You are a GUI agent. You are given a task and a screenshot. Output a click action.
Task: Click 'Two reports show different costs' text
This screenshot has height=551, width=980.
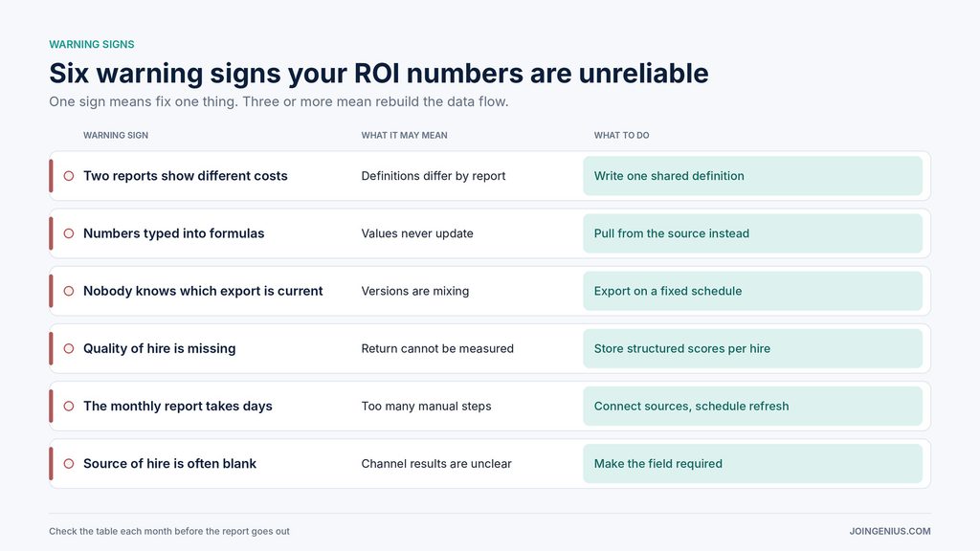click(185, 176)
